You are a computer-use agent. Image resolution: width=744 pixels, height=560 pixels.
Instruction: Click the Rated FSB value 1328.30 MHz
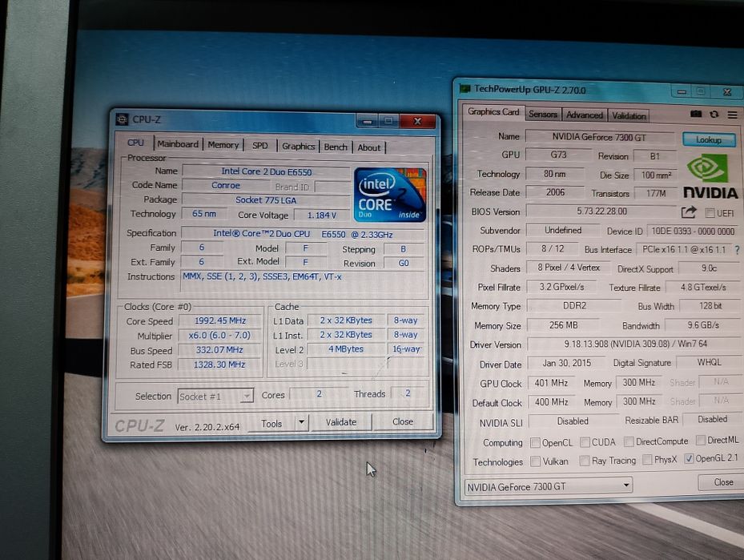[219, 365]
